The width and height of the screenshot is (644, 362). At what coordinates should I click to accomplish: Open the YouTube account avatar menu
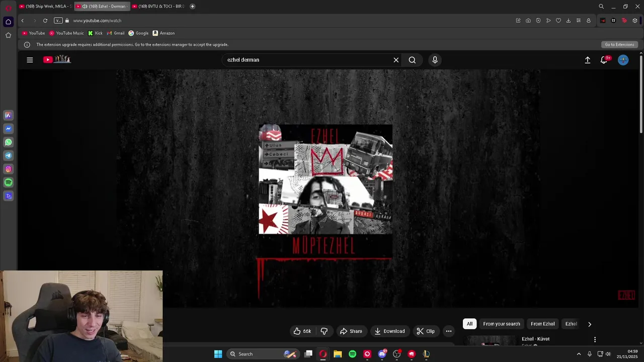(x=623, y=60)
